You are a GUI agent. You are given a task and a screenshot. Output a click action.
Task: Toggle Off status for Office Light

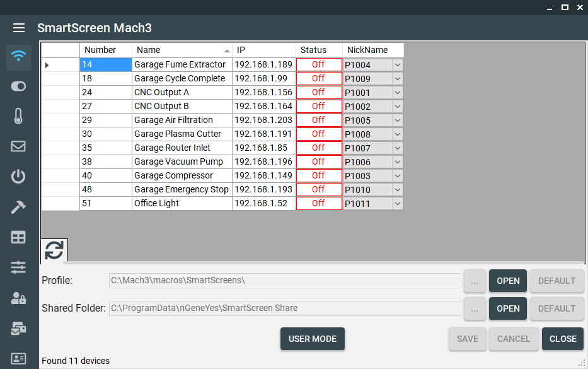click(318, 203)
